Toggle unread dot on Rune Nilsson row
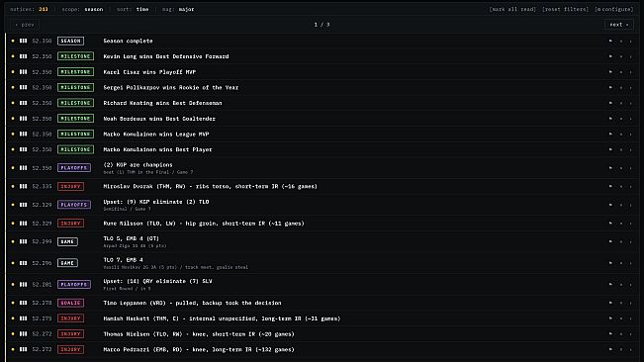This screenshot has height=362, width=644. (13, 224)
